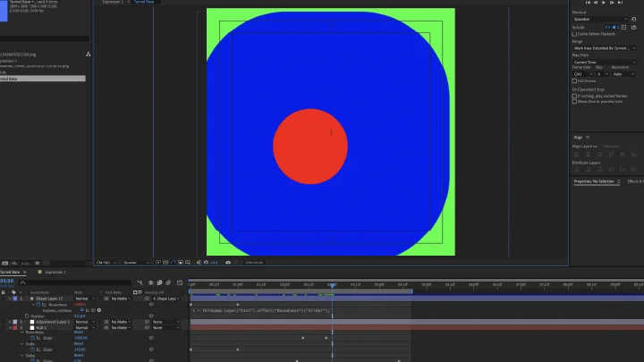The width and height of the screenshot is (644, 362).
Task: Open the Expression 1 timeline tab
Action: pos(55,272)
